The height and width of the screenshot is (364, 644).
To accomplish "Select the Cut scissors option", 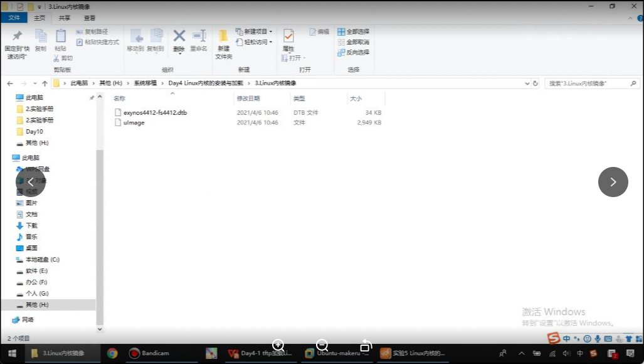I will pos(63,58).
